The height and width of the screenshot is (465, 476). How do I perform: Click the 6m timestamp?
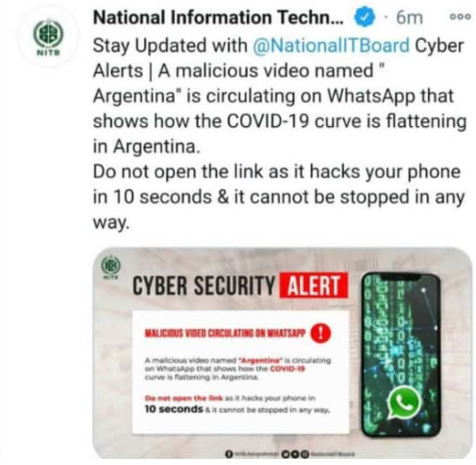[x=409, y=18]
